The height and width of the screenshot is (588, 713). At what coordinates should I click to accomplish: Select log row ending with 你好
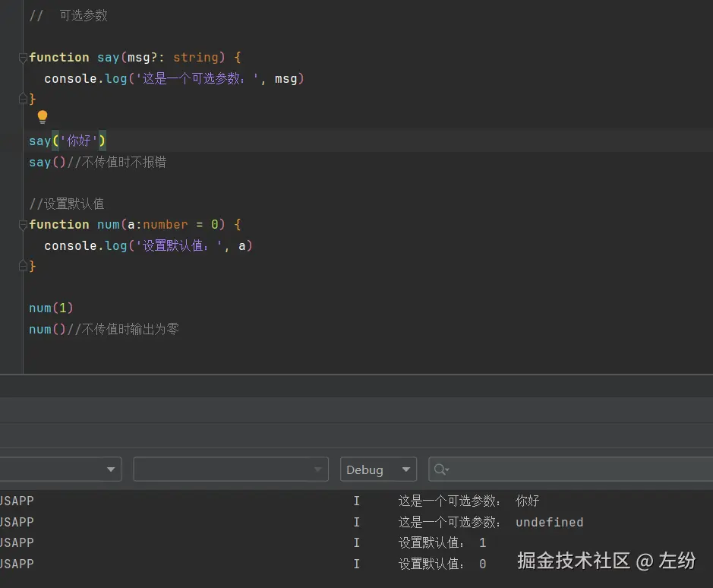click(357, 501)
